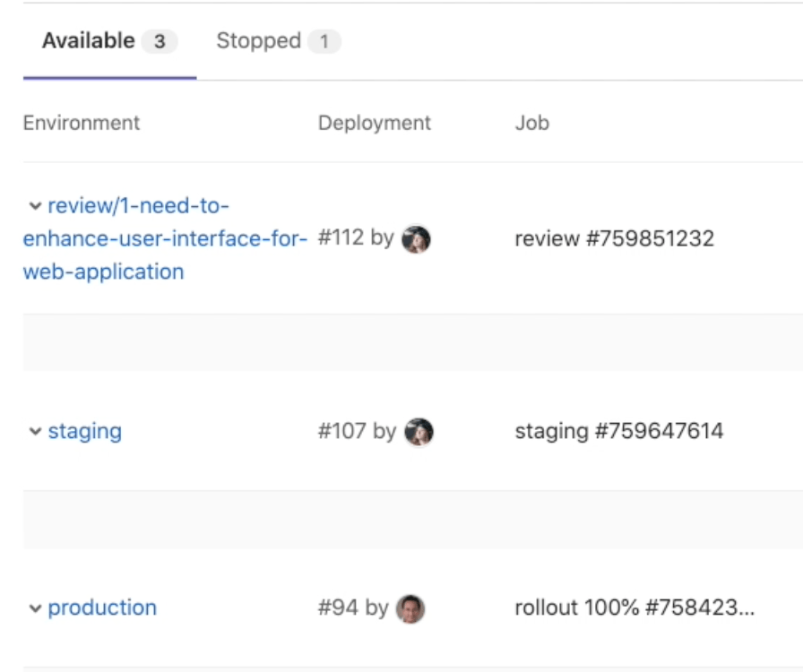
Task: Open the rollout 100% job link
Action: [x=635, y=608]
